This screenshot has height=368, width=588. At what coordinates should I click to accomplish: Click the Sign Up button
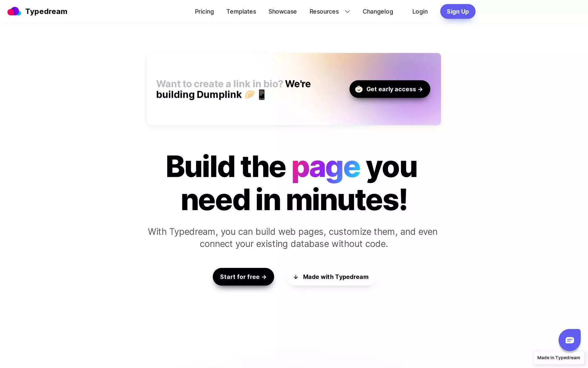pos(458,11)
